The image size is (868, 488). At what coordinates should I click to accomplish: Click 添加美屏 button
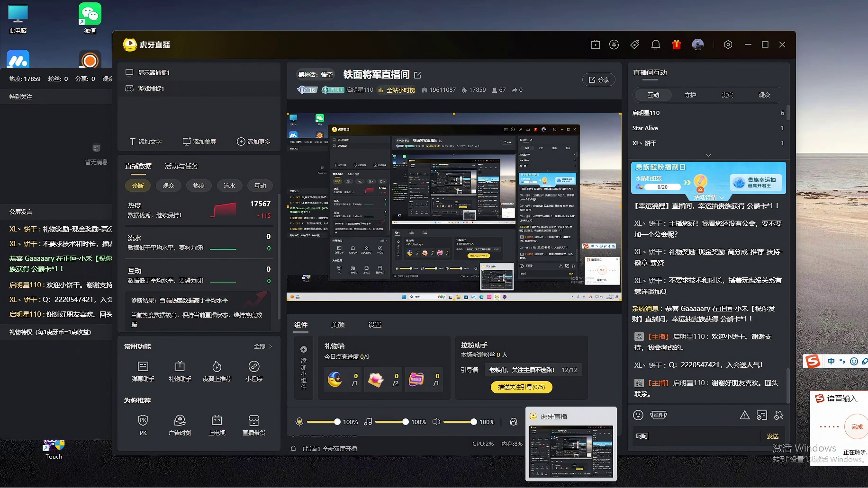[199, 142]
